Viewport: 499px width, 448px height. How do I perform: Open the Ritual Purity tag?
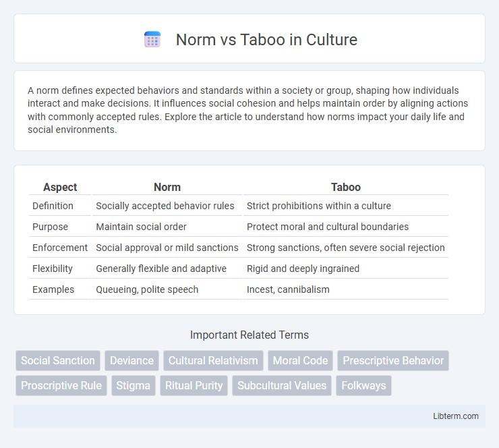[x=194, y=385]
